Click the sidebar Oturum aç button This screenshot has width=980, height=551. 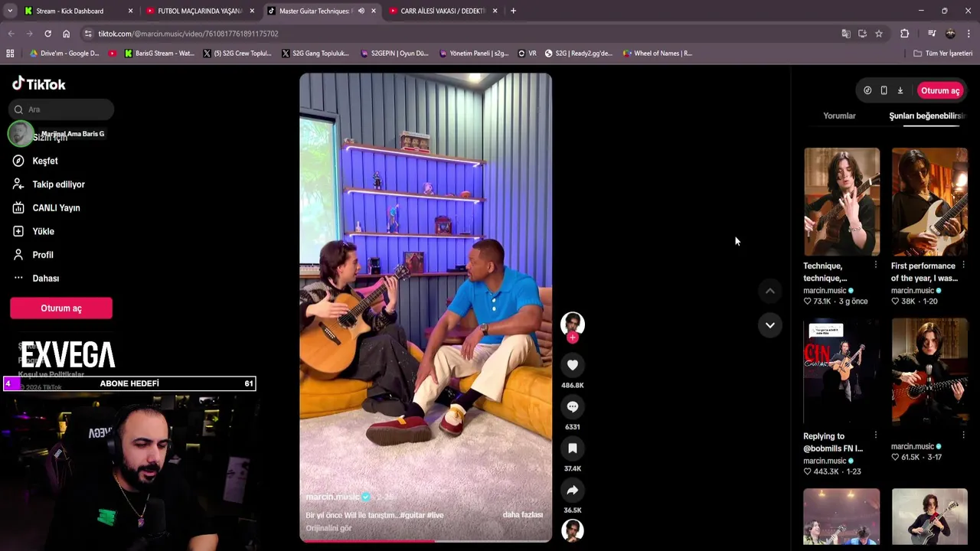[x=61, y=308]
